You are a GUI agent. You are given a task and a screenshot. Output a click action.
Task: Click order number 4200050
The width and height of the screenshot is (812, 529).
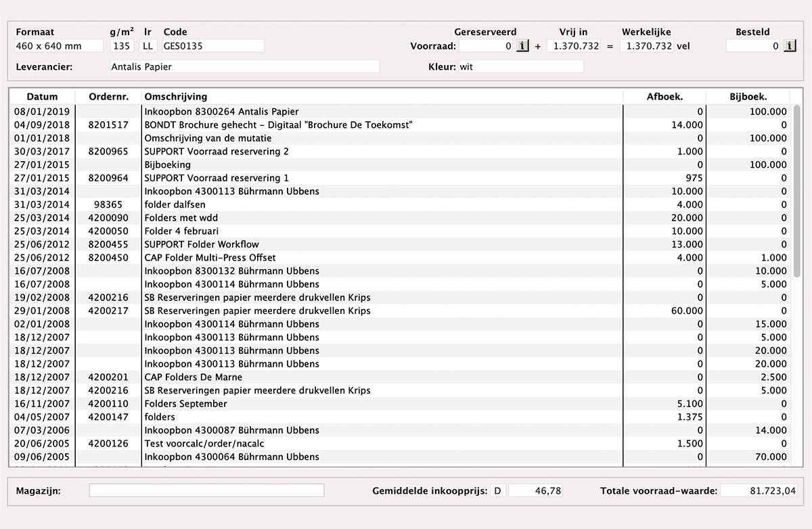click(x=108, y=231)
